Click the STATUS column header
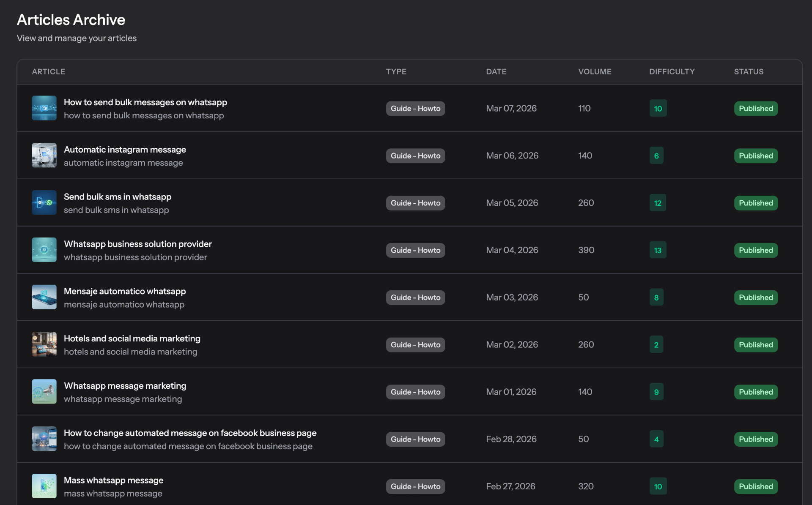 (x=749, y=72)
